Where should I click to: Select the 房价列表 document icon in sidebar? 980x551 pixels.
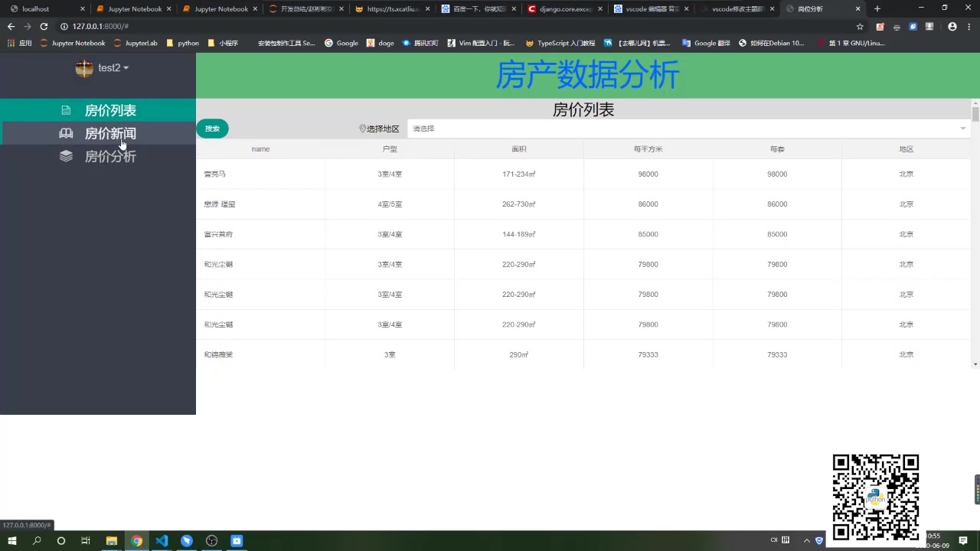66,110
